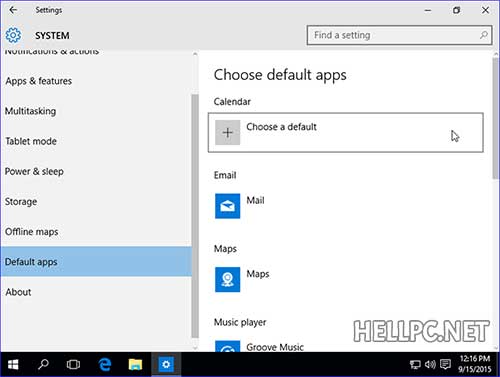Open taskbar search magnifier

pos(43,365)
